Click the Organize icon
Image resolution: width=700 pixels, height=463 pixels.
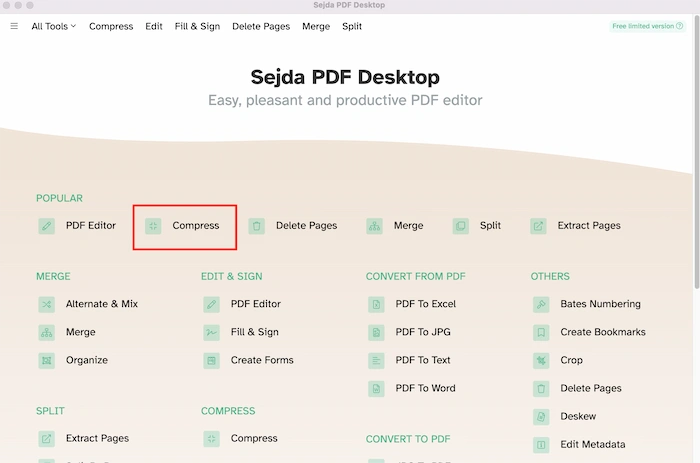pos(46,361)
